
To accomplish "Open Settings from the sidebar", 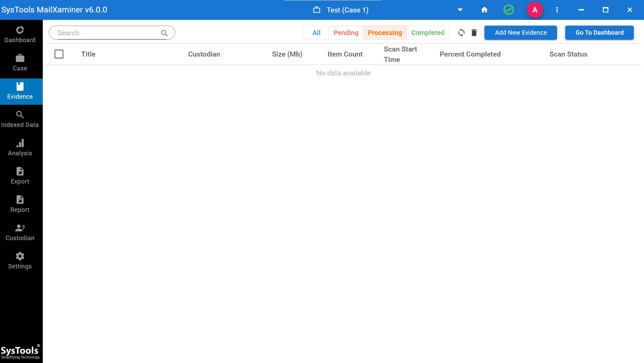I will tap(20, 261).
